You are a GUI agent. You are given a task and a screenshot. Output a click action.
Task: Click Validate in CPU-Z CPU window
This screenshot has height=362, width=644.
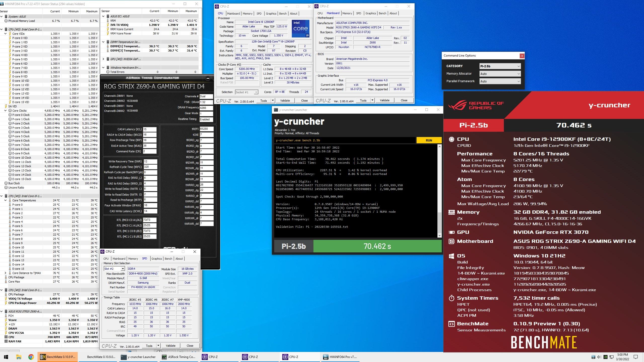coord(285,101)
